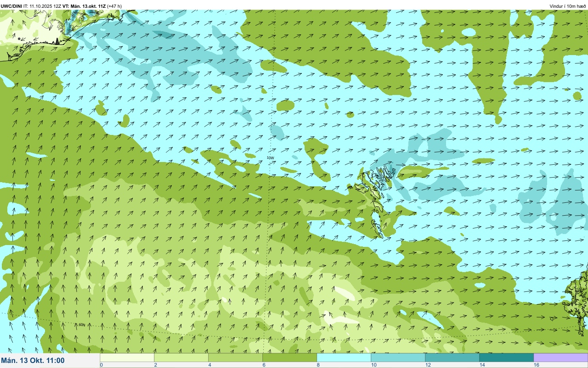Click the 'Vindur í 10m hæð' title text
Image resolution: width=588 pixels, height=368 pixels.
point(568,6)
